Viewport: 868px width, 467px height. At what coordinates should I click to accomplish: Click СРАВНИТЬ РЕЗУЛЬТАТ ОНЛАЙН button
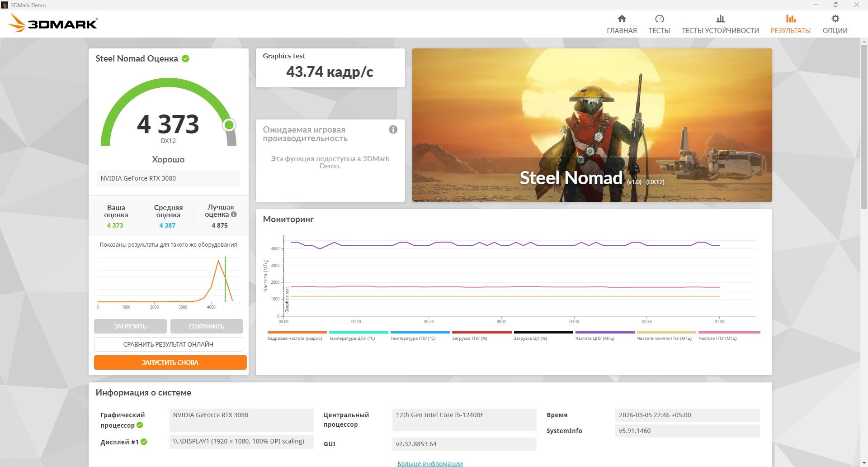pos(168,344)
